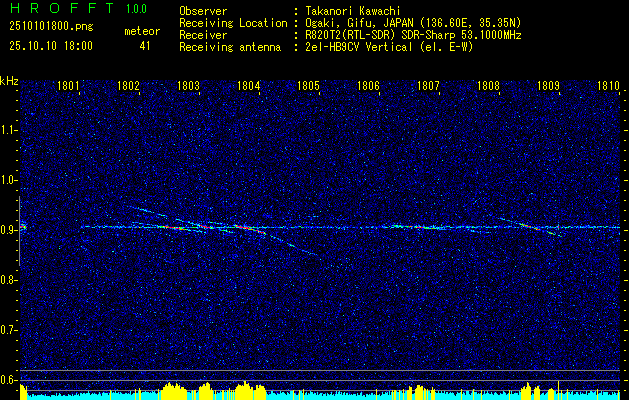This screenshot has height=400, width=629.
Task: Select the filename 2510101800.png
Action: pos(51,26)
